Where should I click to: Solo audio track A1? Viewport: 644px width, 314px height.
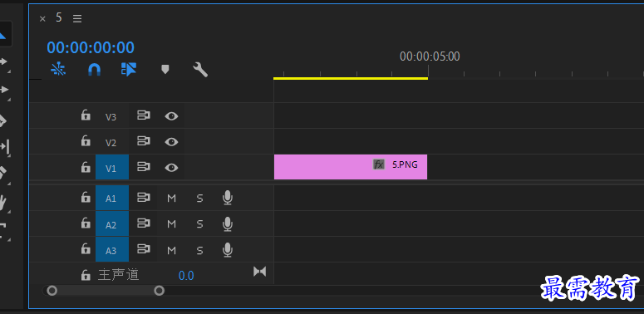pyautogui.click(x=199, y=199)
